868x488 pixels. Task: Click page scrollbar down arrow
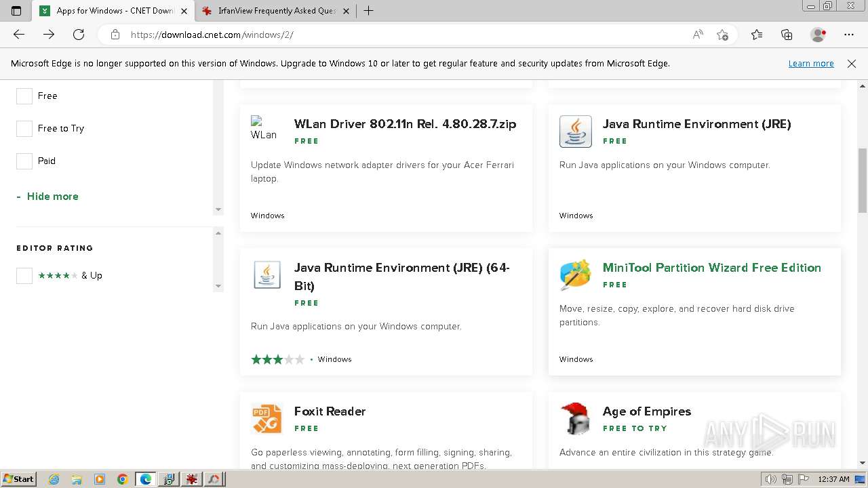(x=863, y=464)
